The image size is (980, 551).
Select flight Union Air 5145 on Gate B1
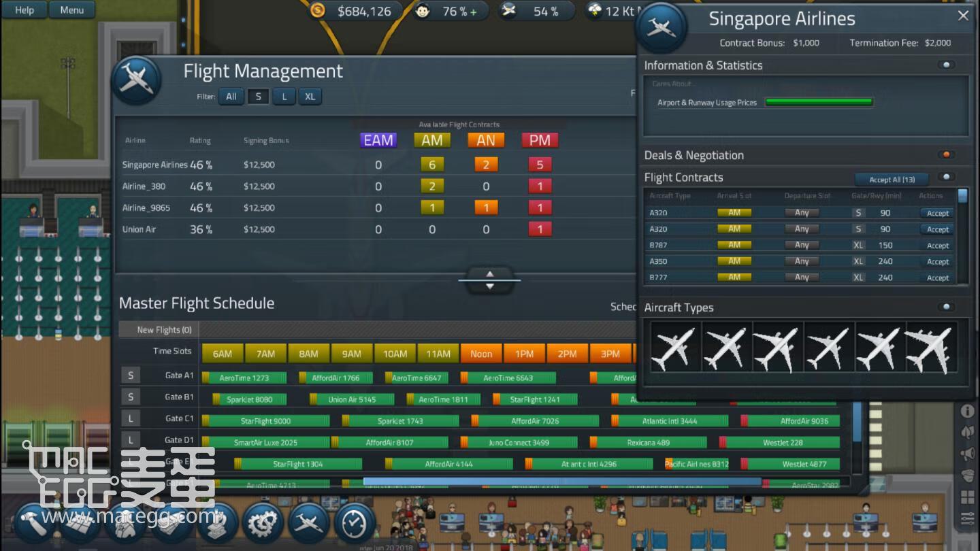point(352,399)
